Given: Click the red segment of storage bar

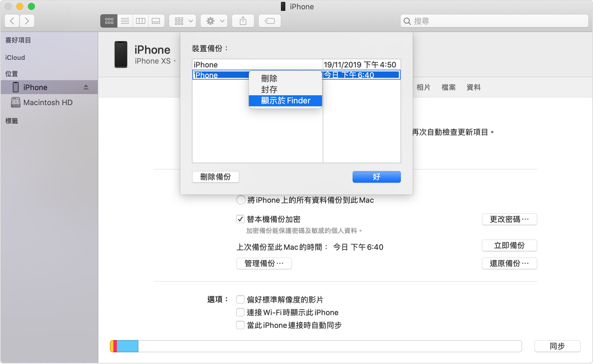Looking at the screenshot, I should [x=115, y=346].
